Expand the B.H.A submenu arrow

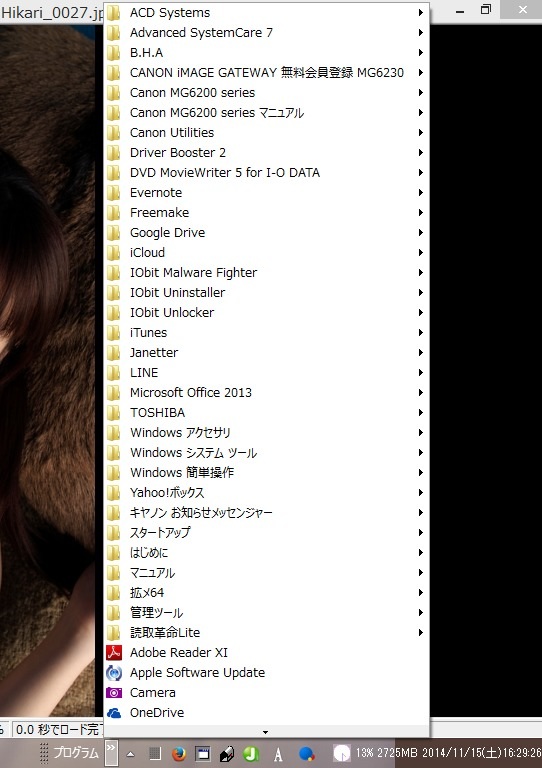coord(421,52)
